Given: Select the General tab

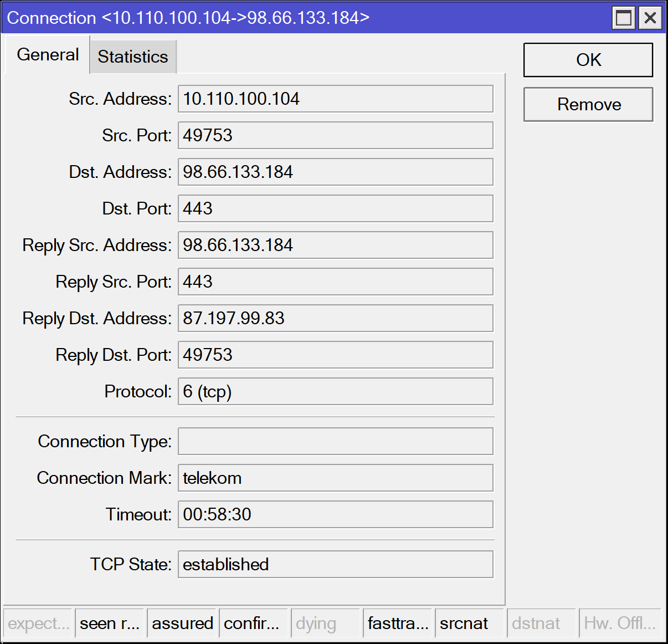Looking at the screenshot, I should [47, 55].
